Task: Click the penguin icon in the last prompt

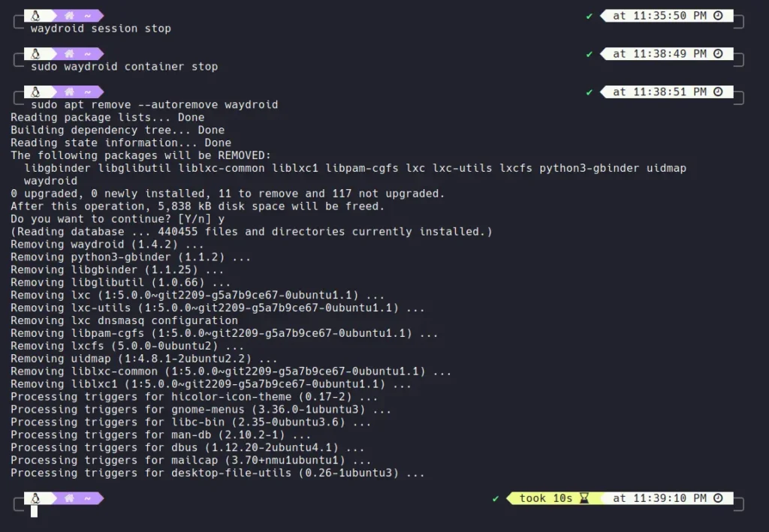Action: coord(35,498)
